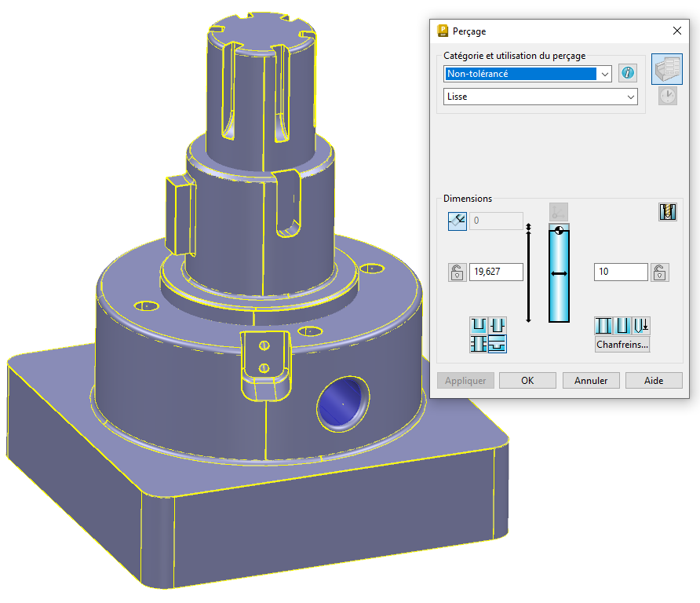Open help with the Aide button

click(654, 381)
